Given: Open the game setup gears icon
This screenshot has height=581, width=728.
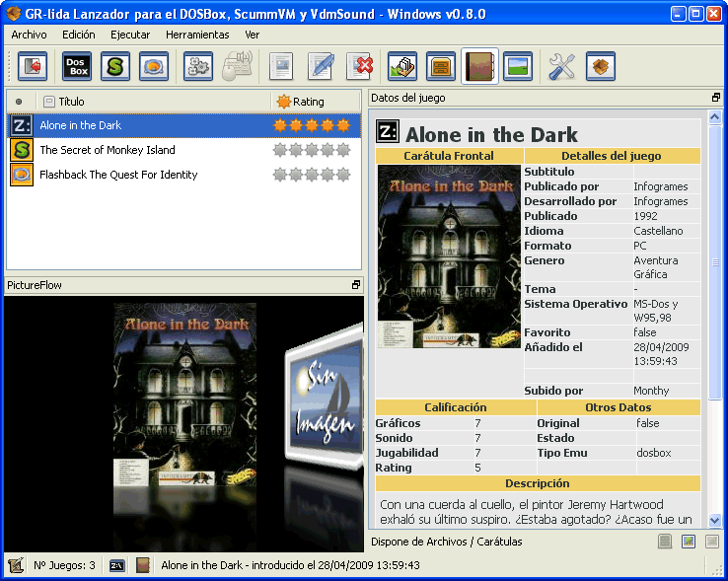Looking at the screenshot, I should coord(198,66).
